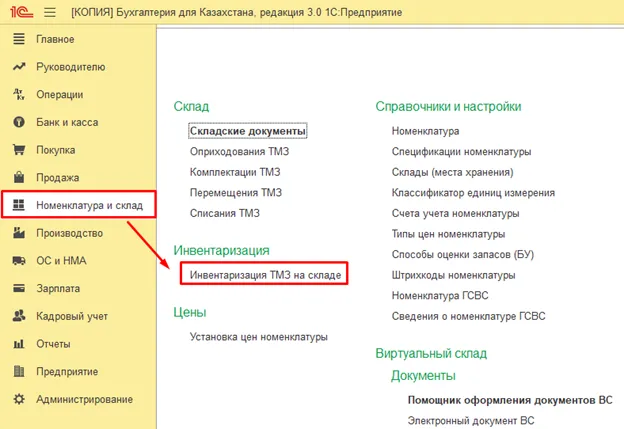Open the Руководителю section

[x=71, y=67]
